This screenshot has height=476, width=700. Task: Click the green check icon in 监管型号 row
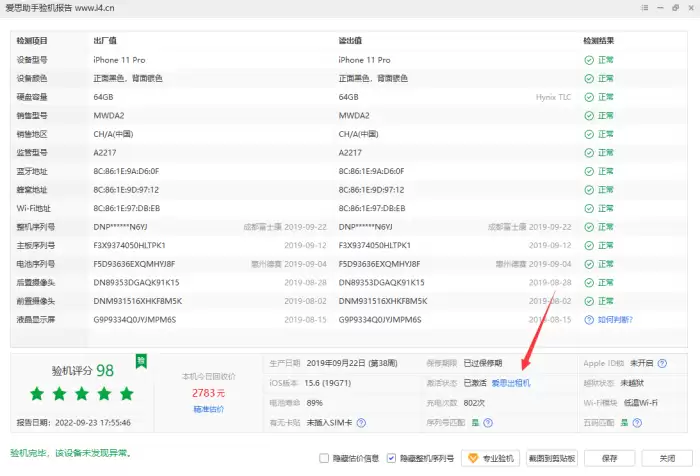[589, 153]
